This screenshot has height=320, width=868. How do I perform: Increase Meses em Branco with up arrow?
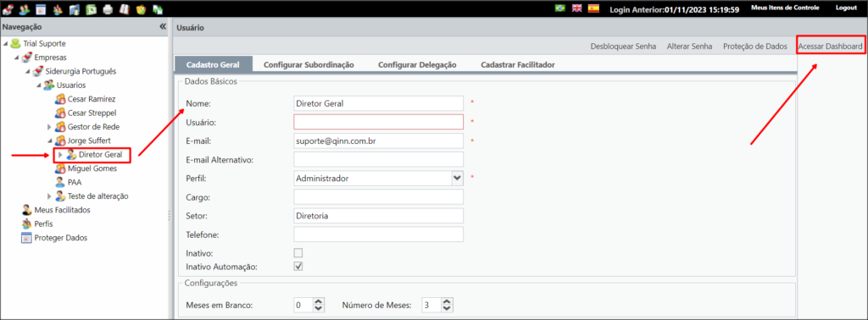point(318,301)
